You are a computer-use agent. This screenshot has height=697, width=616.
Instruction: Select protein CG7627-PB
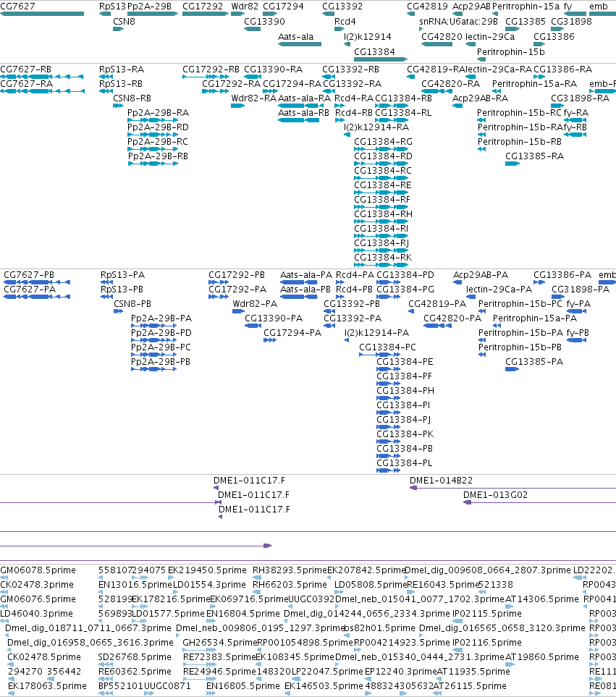(x=29, y=275)
